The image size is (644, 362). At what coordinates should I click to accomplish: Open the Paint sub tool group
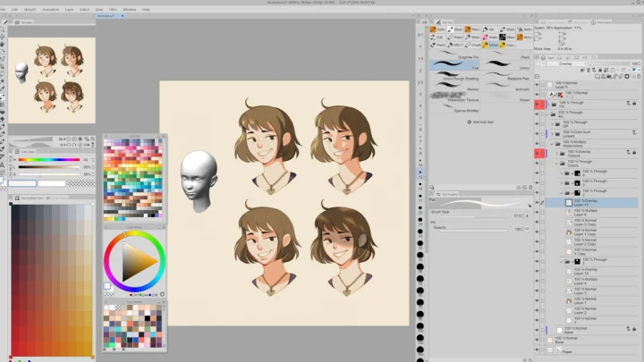(x=437, y=45)
